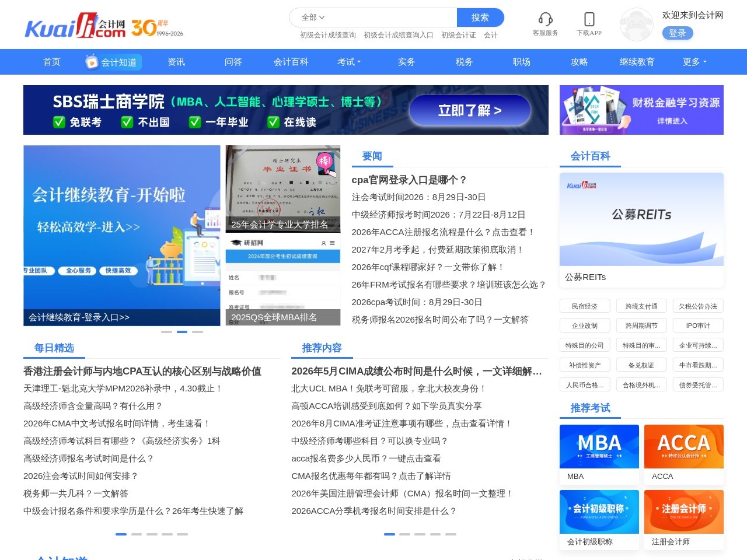This screenshot has width=747, height=560.
Task: Click the 下载APP phone icon
Action: (588, 19)
